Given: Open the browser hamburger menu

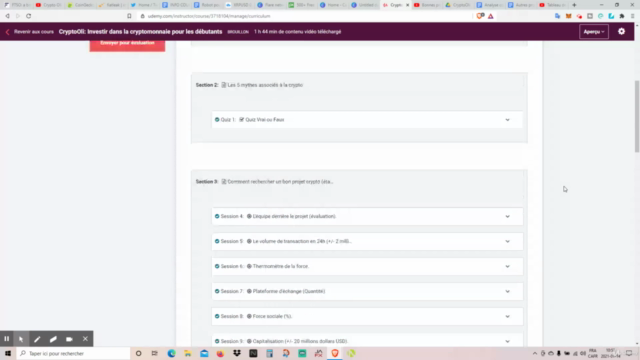Looking at the screenshot, I should pos(632,16).
